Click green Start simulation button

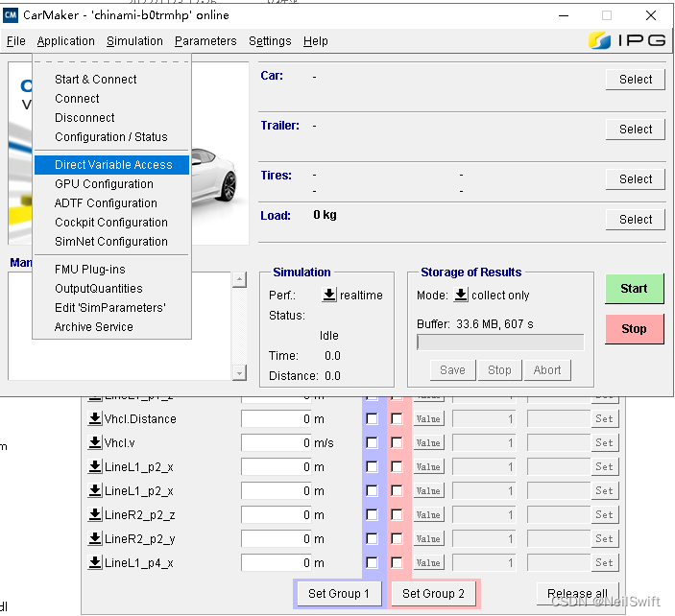(634, 289)
